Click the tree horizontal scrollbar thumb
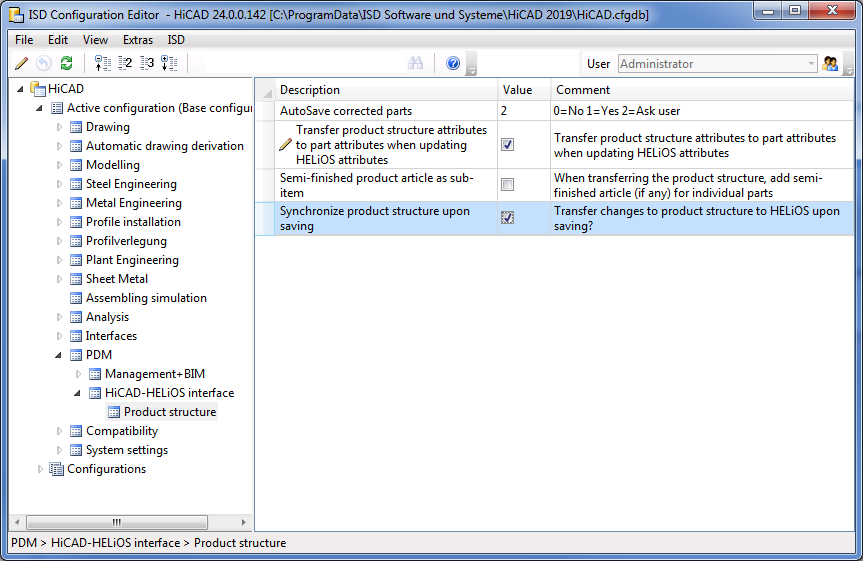 117,522
